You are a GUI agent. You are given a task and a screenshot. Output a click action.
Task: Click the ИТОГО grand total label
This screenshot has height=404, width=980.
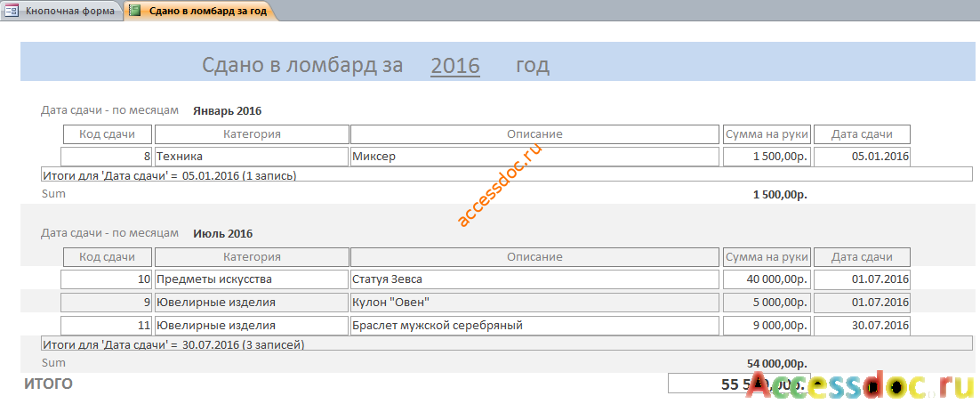tap(48, 384)
